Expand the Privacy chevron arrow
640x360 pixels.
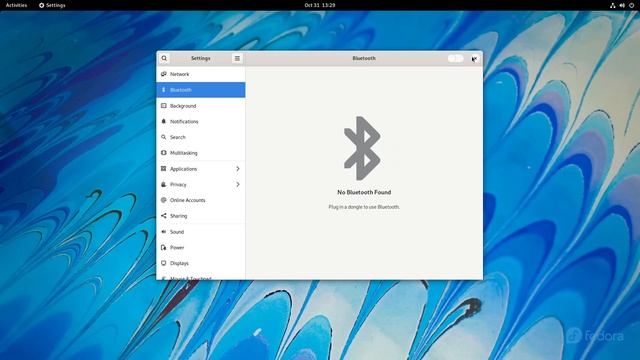tap(238, 184)
